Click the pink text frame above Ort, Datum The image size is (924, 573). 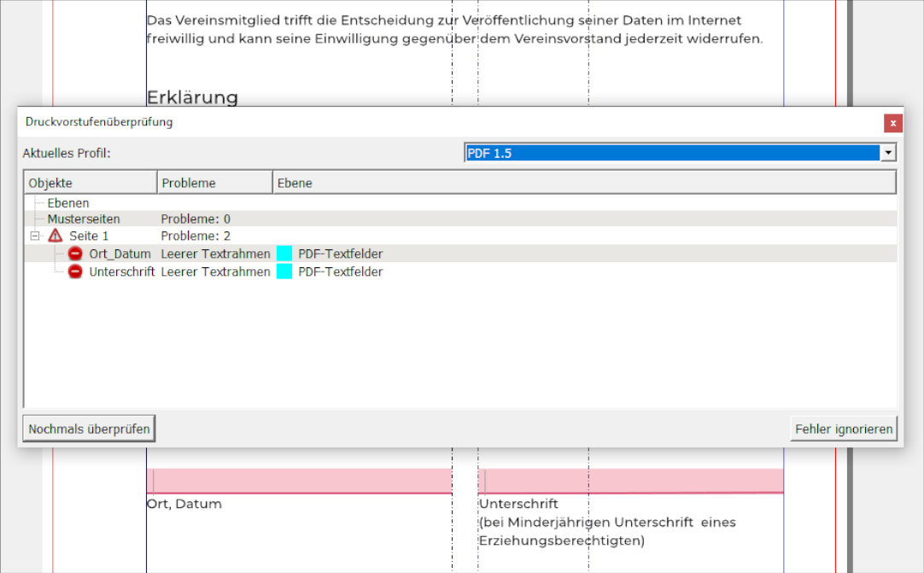299,480
